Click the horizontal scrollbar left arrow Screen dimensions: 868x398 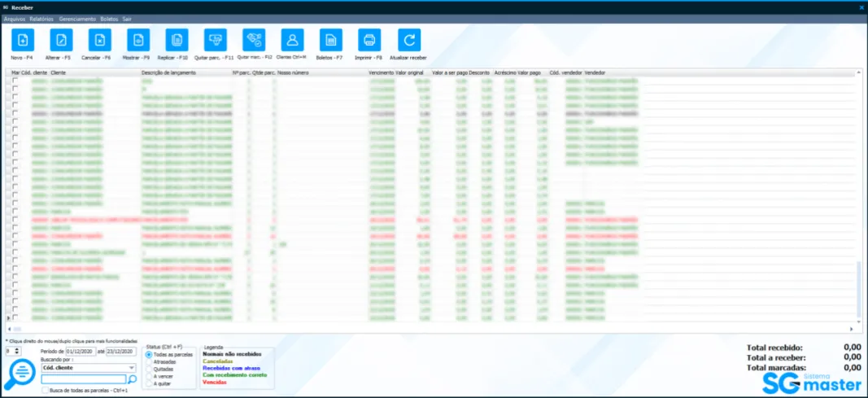9,328
